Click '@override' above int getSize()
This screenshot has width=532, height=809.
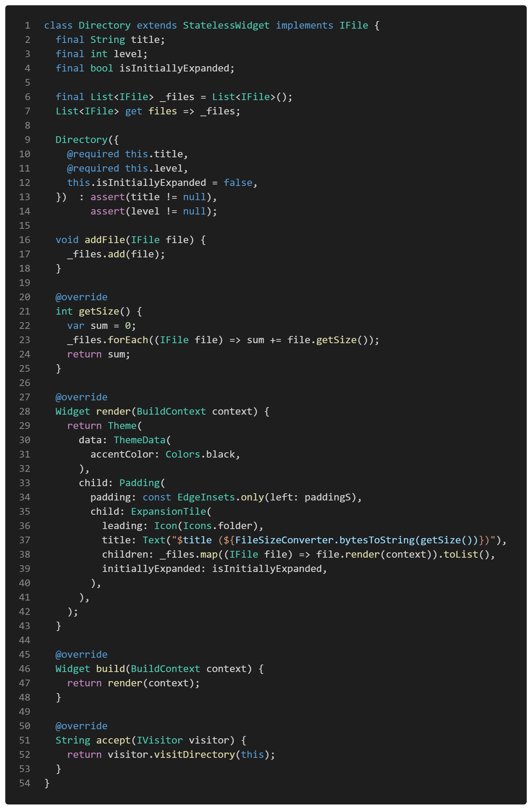(x=82, y=297)
